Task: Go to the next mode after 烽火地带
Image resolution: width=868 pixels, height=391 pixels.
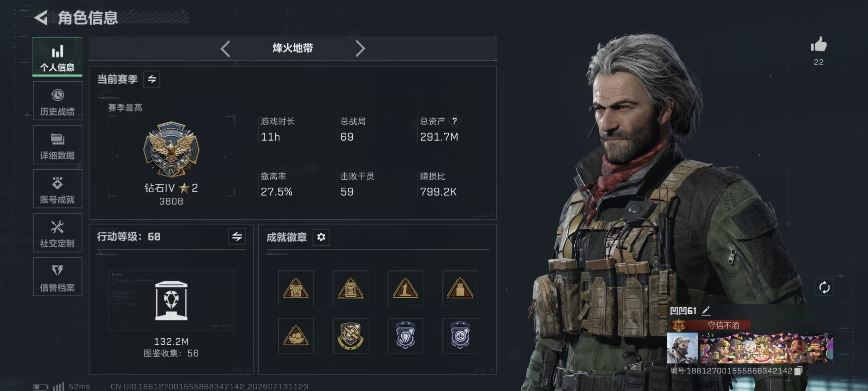Action: (360, 49)
